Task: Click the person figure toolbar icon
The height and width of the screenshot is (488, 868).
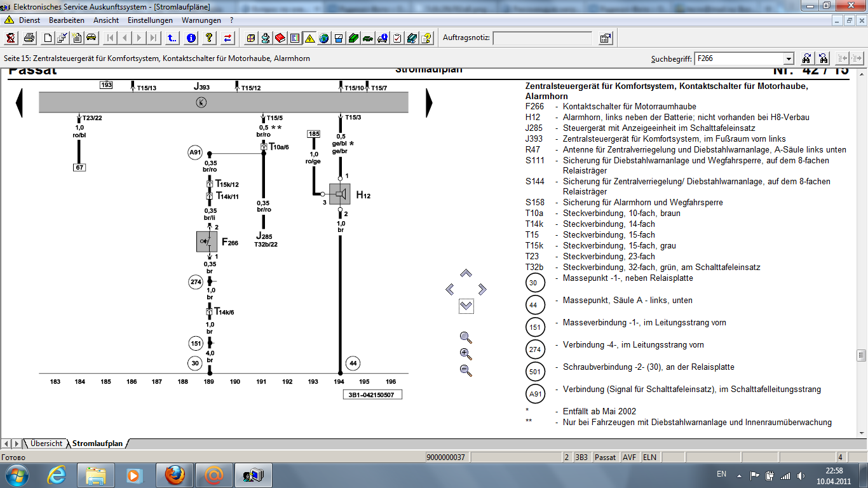Action: [266, 38]
